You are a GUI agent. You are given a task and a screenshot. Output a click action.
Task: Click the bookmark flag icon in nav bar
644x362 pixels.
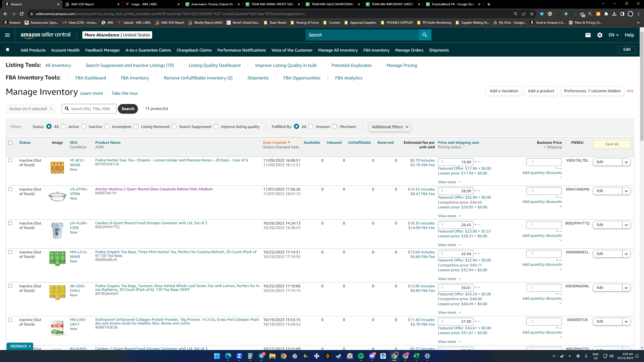8,50
